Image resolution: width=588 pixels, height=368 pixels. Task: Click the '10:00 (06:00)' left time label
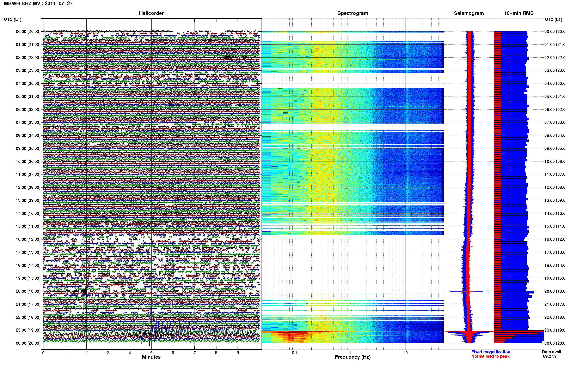[28, 161]
